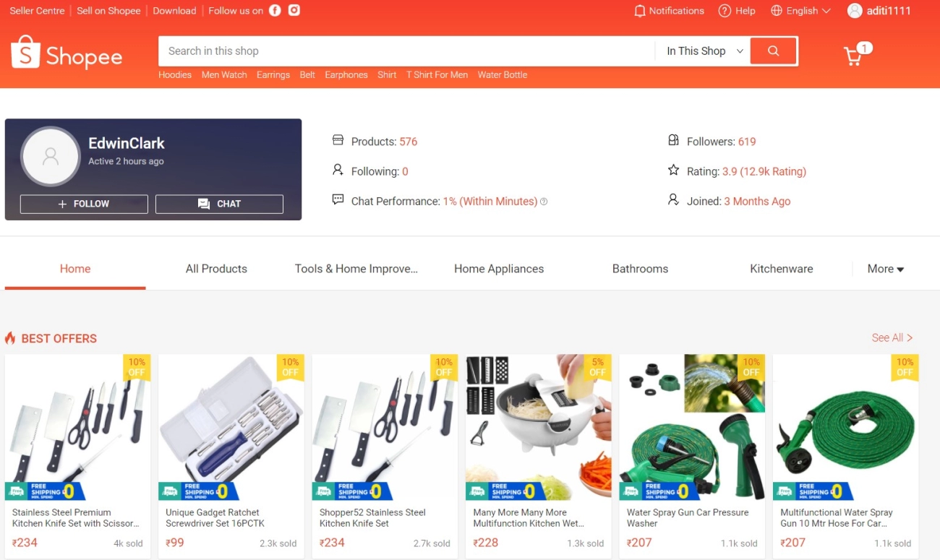940x560 pixels.
Task: Click Sell on Shopee link
Action: point(108,11)
